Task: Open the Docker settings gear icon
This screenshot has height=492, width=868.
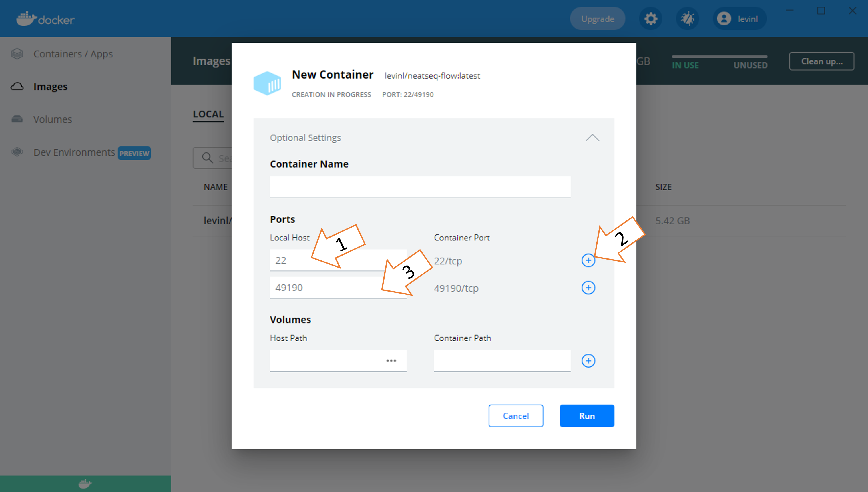Action: [x=650, y=19]
